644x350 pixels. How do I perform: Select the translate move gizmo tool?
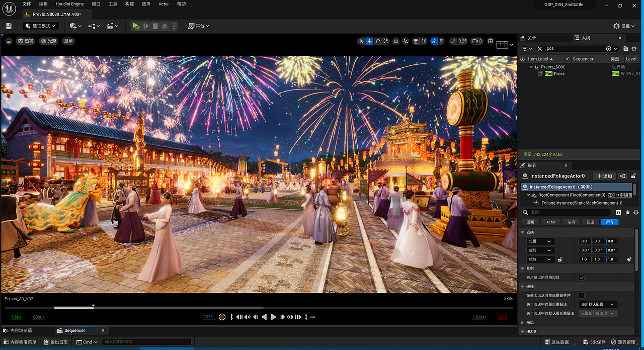(x=369, y=41)
